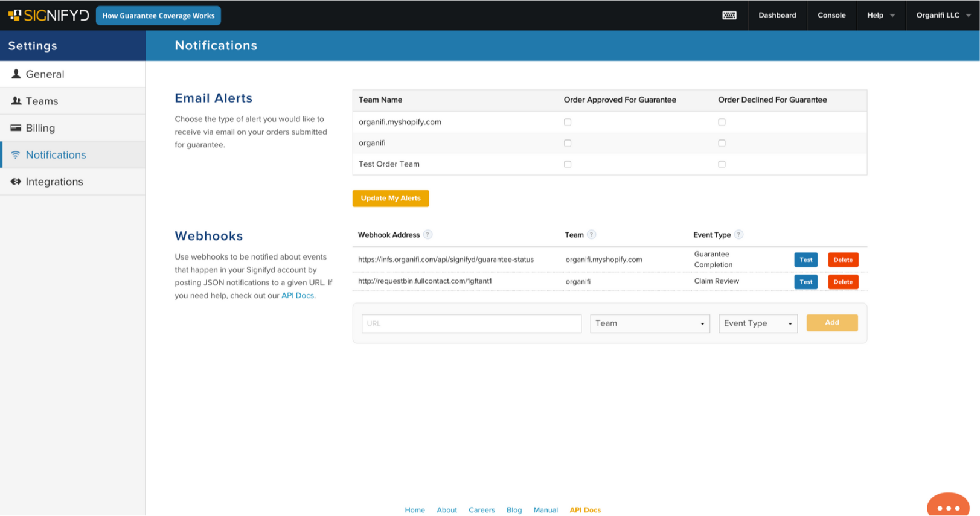Image resolution: width=980 pixels, height=516 pixels.
Task: Open the Team dropdown for new webhook
Action: click(650, 323)
